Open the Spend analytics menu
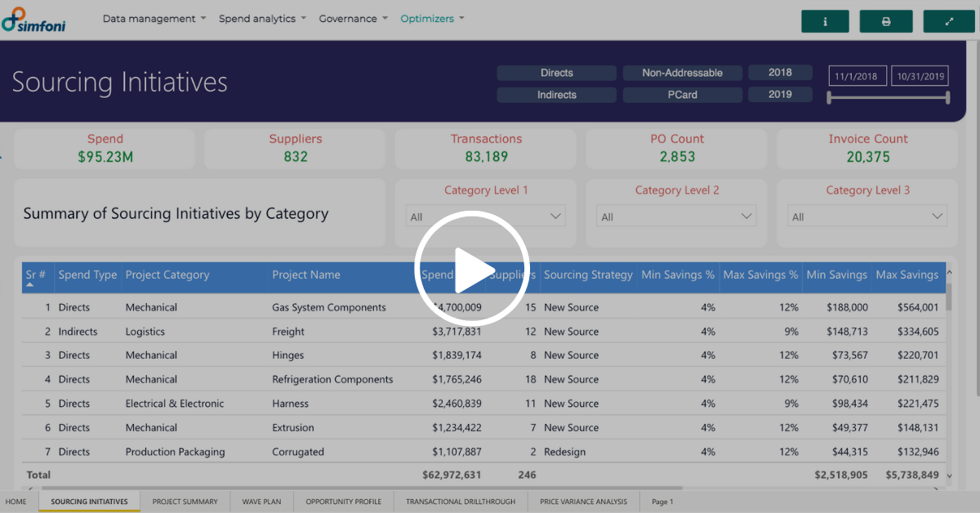Screen dimensions: 980x513 coord(262,19)
